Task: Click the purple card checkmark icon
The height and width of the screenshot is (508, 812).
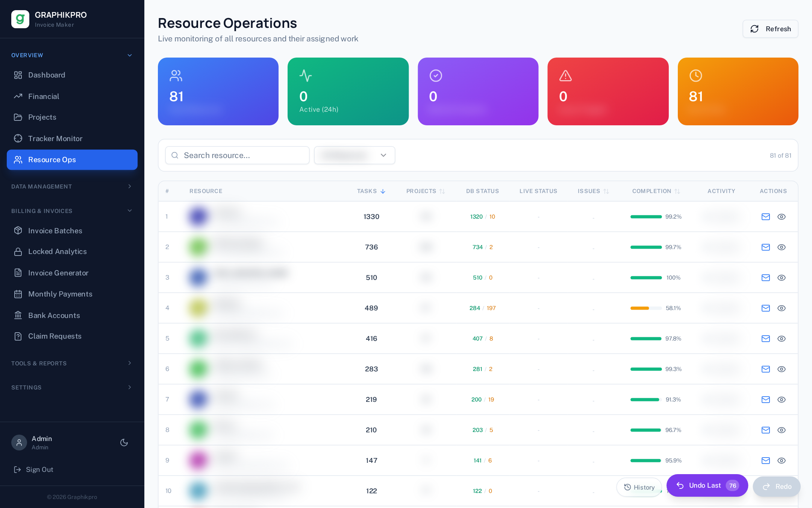Action: 436,76
